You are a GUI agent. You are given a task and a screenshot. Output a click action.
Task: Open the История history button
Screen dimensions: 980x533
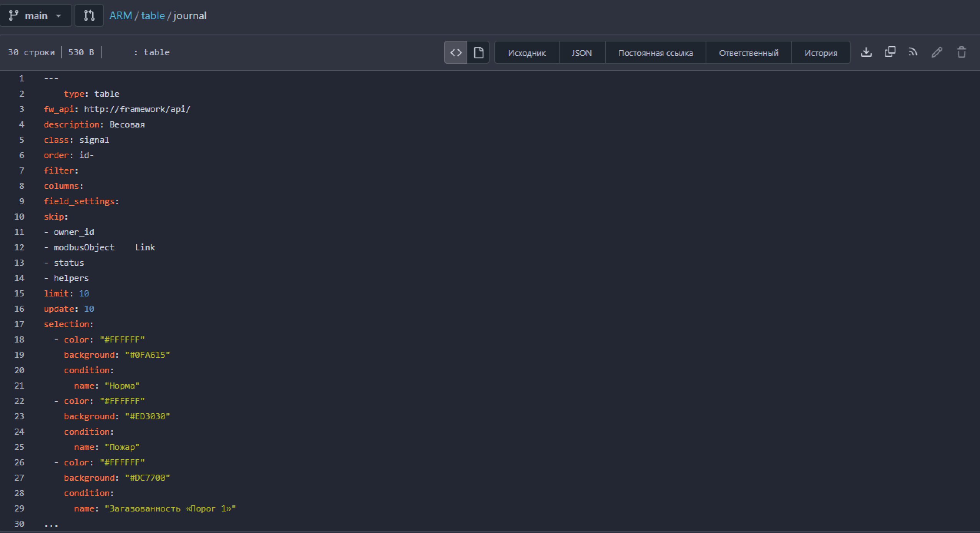(821, 53)
